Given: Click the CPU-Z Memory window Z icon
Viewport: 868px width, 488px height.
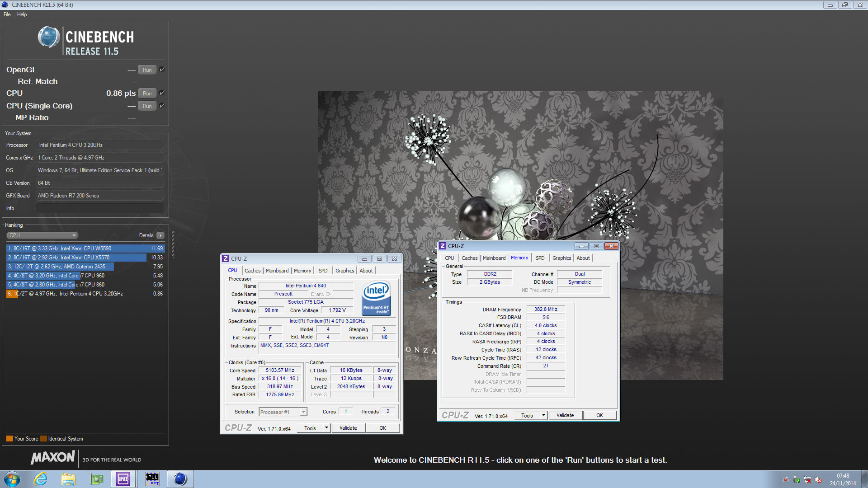Looking at the screenshot, I should pyautogui.click(x=443, y=246).
